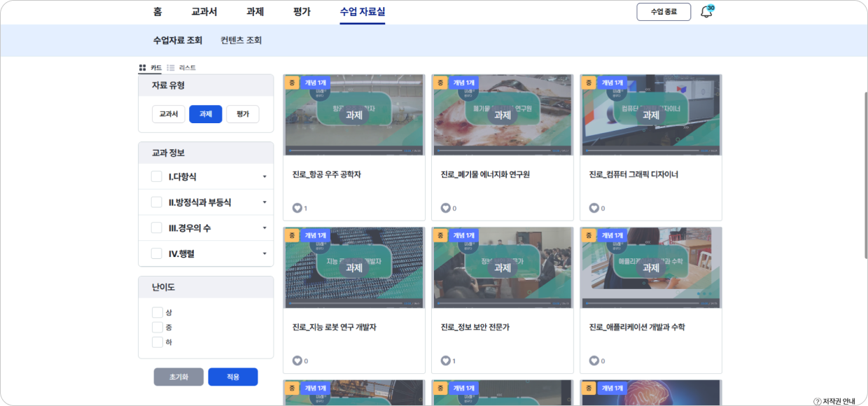Switch to list view icon

tap(171, 68)
